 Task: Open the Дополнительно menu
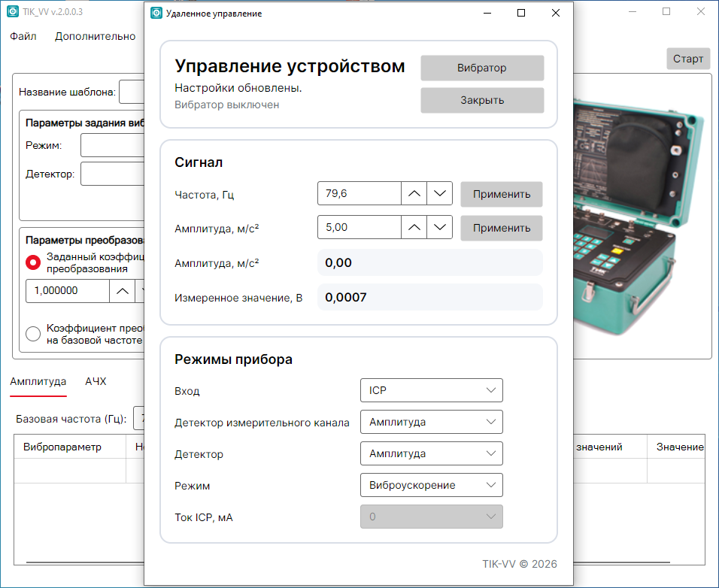click(x=96, y=36)
